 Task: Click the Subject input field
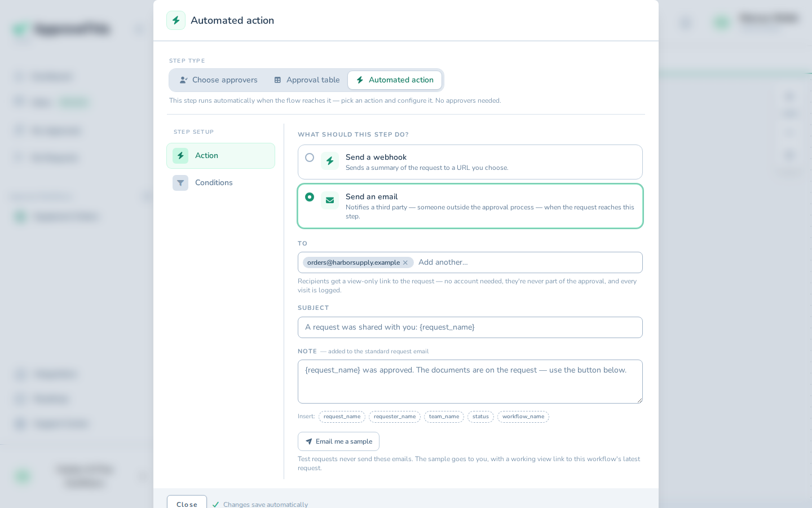point(470,327)
